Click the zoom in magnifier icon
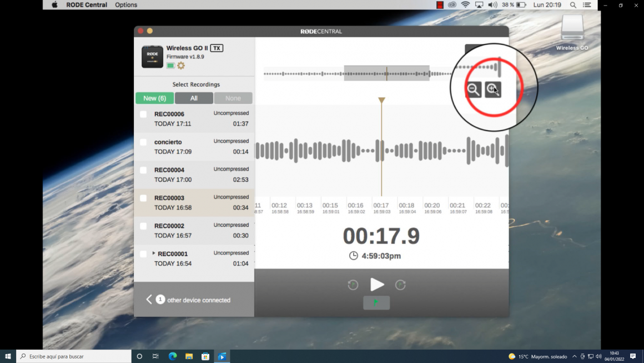Screen dimensions: 644x363 coord(492,89)
